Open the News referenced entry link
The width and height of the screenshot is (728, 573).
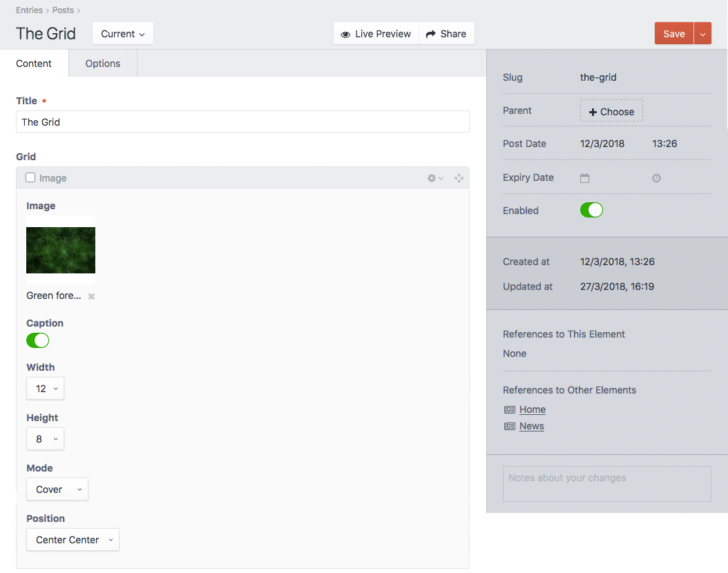(x=531, y=426)
